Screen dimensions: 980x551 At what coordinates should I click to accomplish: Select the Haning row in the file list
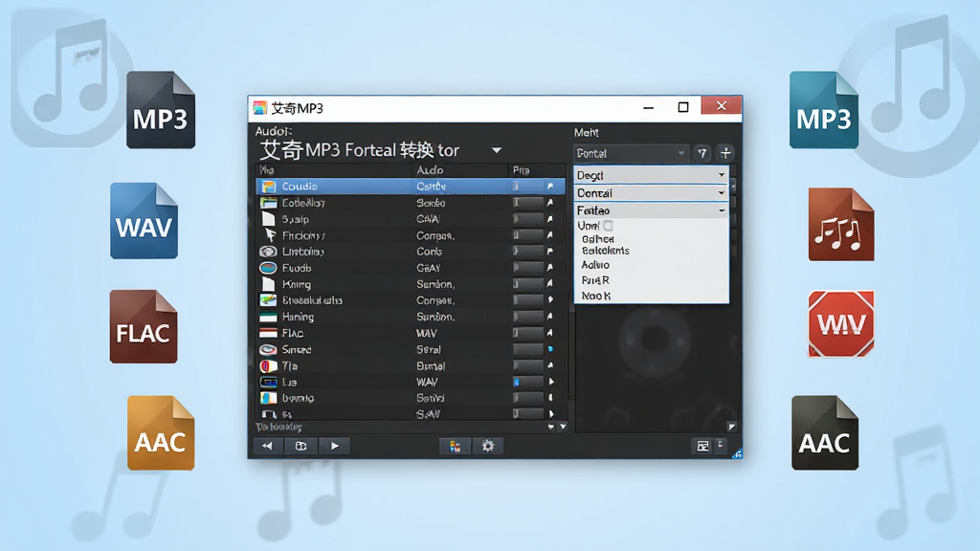coord(412,317)
